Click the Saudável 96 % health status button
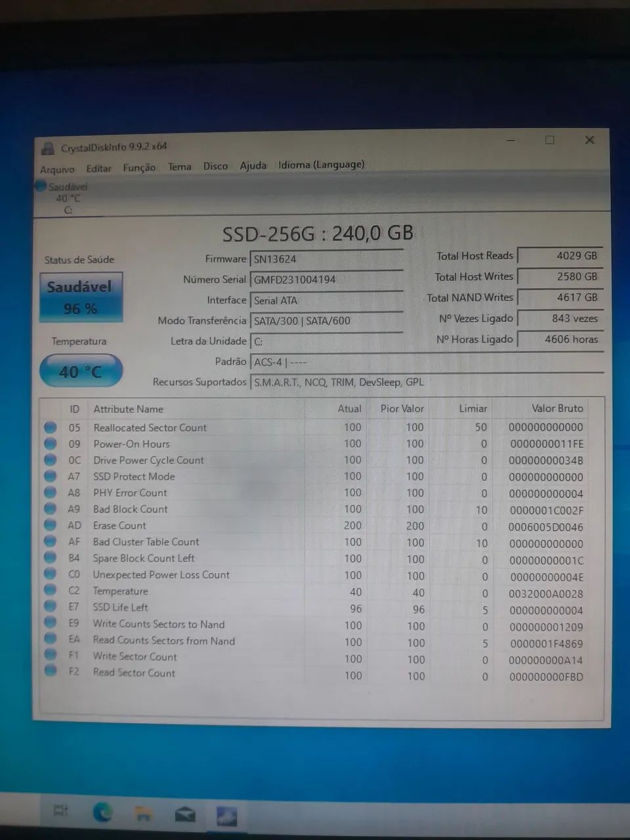 point(80,297)
